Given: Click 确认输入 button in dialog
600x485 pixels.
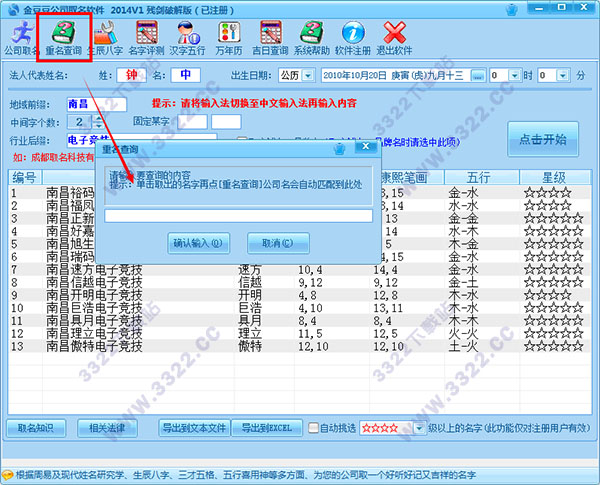Looking at the screenshot, I should tap(198, 243).
